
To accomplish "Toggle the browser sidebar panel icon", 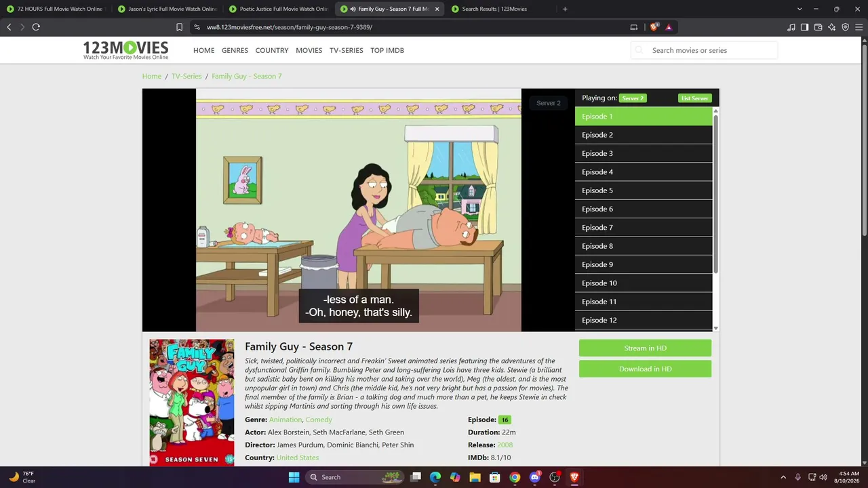I will pos(804,27).
